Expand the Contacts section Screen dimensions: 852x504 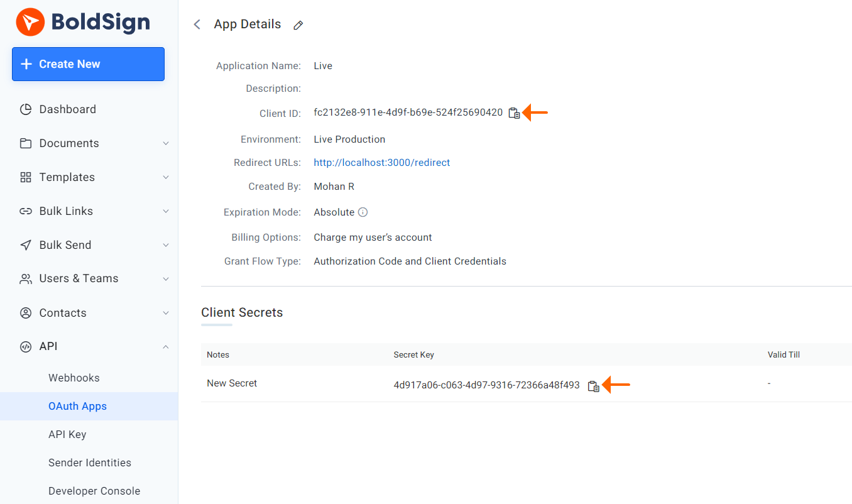coord(165,312)
